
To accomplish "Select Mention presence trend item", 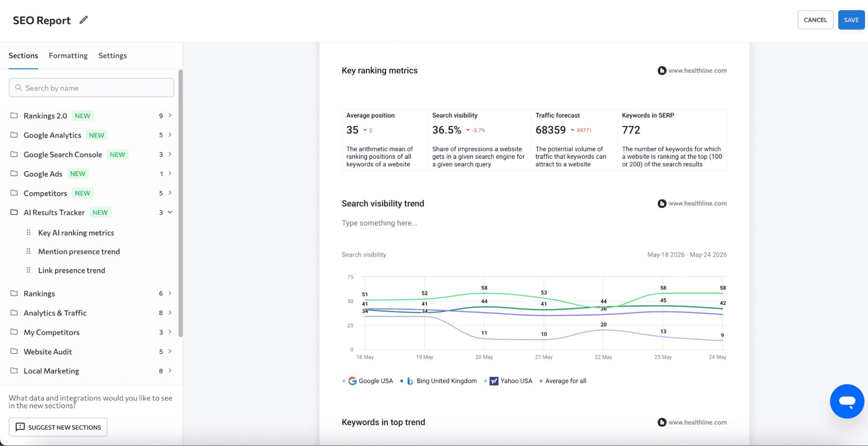I will pyautogui.click(x=79, y=251).
